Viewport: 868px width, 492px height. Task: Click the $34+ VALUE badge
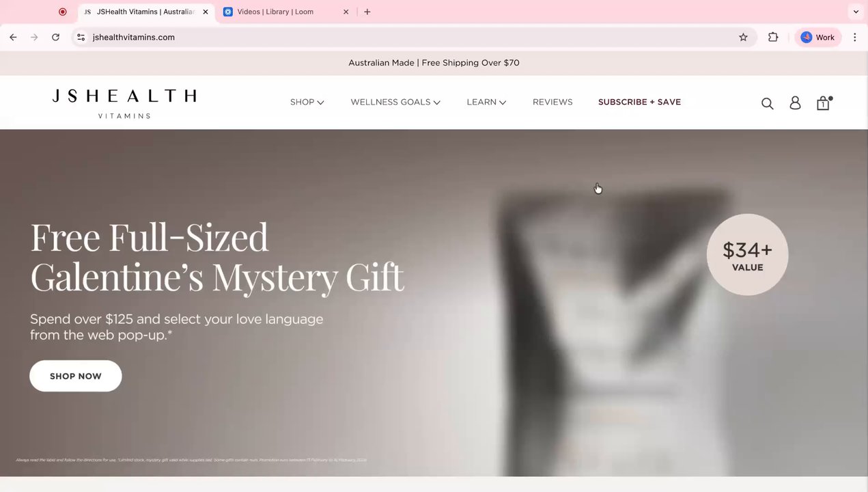(x=747, y=255)
